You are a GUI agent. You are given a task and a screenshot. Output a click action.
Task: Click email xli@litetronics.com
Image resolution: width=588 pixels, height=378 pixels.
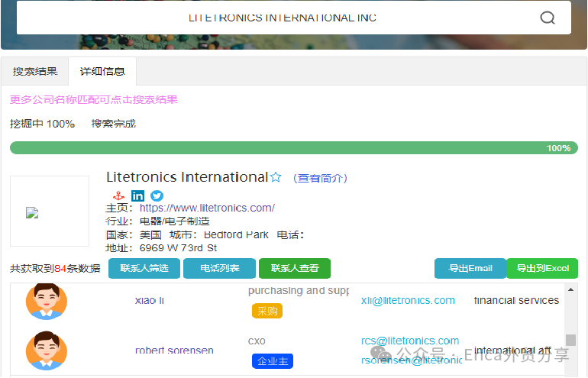408,300
